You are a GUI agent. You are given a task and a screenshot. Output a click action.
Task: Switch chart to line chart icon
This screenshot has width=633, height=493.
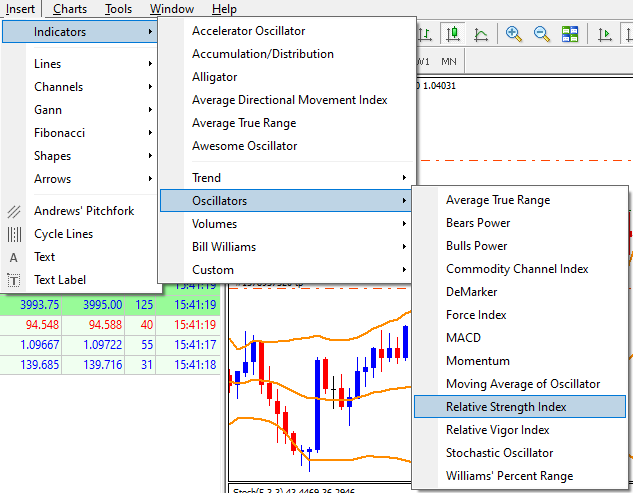click(481, 34)
